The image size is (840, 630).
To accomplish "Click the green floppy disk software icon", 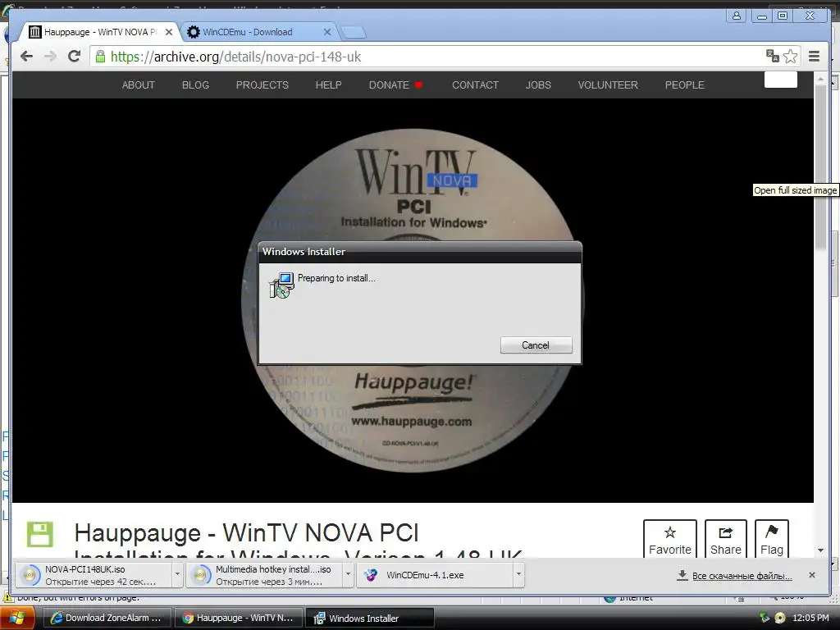I will click(x=40, y=534).
